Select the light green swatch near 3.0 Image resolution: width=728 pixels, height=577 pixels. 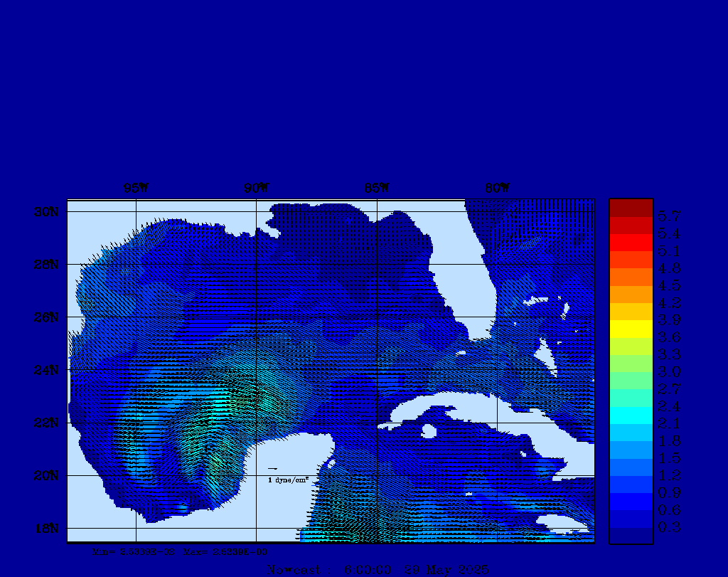631,364
